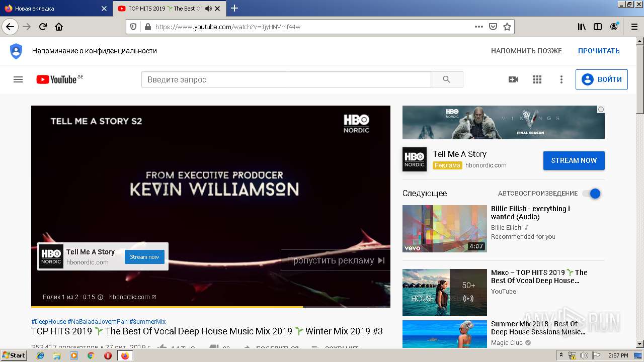The image size is (644, 362).
Task: Mute the tab via speaker icon
Action: (x=208, y=9)
